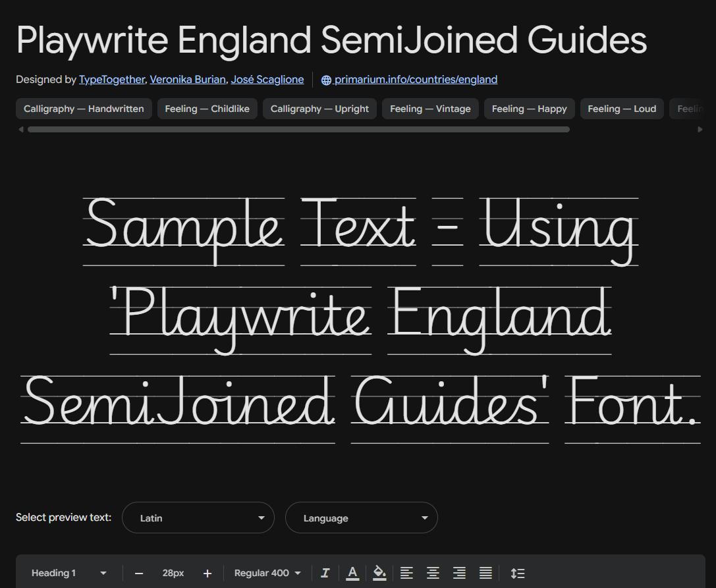Increase font size with plus button
716x588 pixels.
point(207,574)
